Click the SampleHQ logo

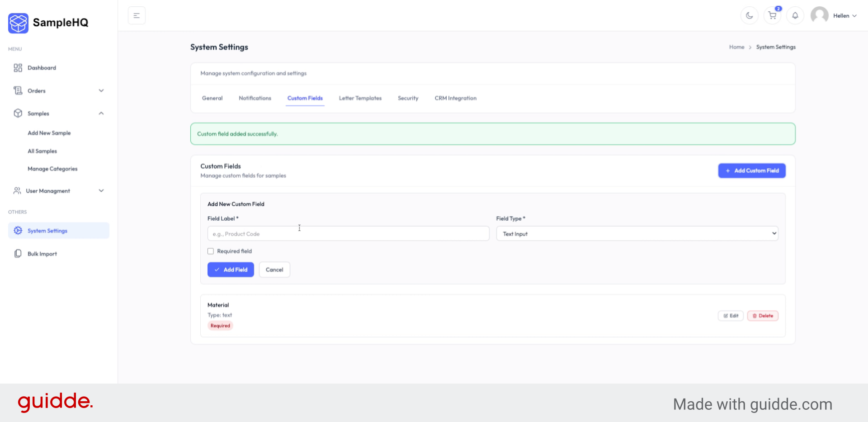(x=47, y=23)
